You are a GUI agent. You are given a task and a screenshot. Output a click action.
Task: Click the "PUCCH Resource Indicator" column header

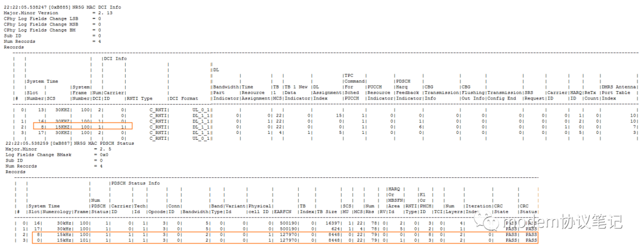379,93
